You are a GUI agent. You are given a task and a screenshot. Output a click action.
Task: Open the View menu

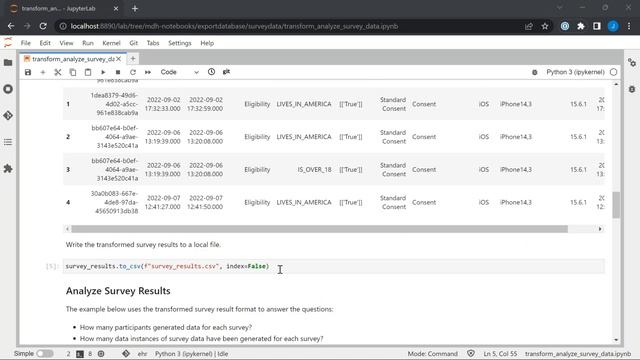66,43
